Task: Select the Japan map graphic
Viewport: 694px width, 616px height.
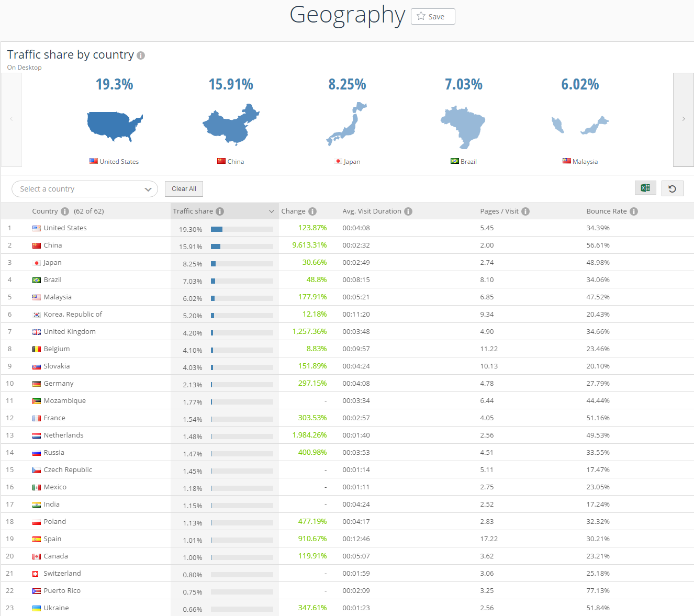Action: (347, 124)
